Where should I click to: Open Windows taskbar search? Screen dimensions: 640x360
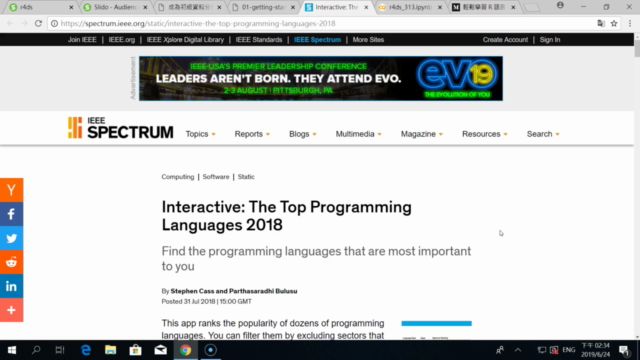tap(36, 350)
